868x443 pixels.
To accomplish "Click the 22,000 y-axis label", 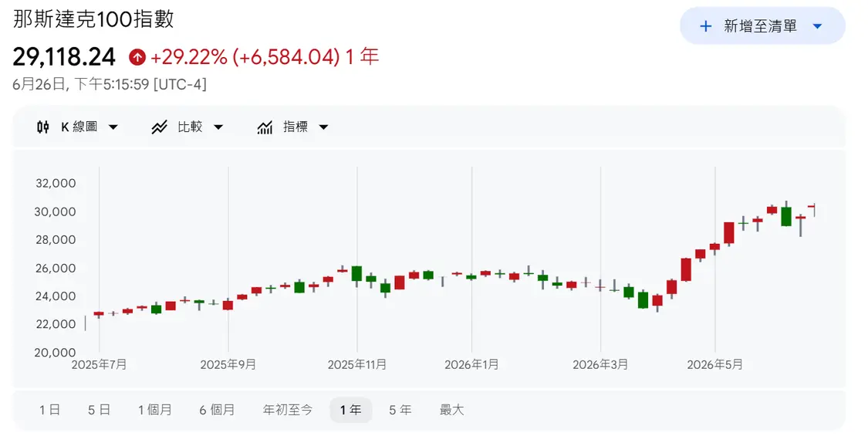I will tap(56, 324).
